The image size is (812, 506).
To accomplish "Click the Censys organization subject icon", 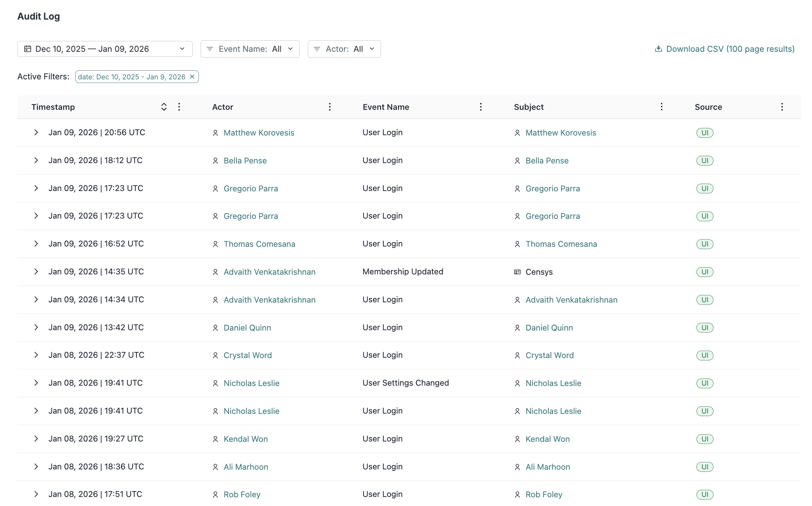I will pyautogui.click(x=517, y=272).
